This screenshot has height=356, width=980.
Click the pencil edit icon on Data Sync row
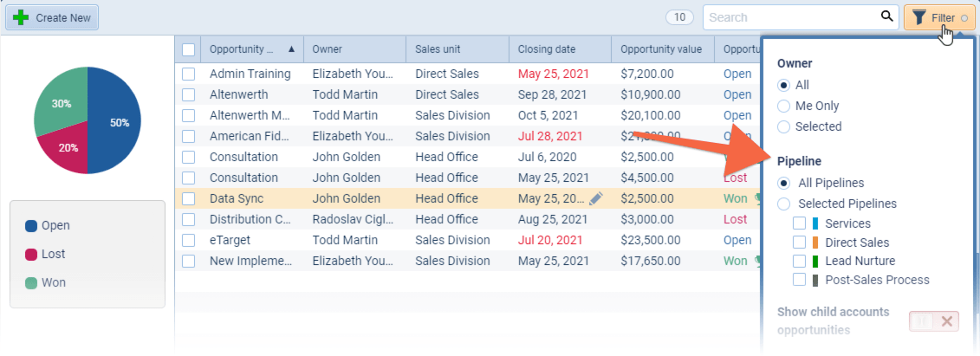595,198
